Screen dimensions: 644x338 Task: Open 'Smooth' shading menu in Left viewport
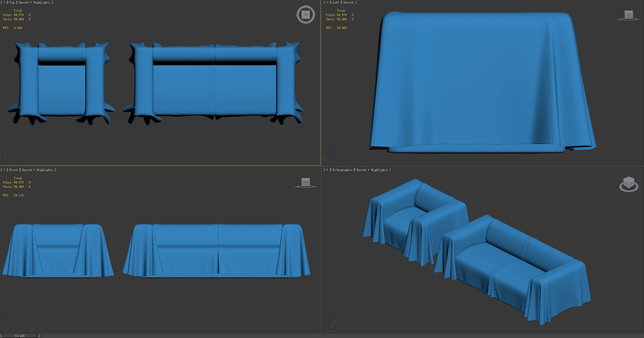click(x=348, y=2)
